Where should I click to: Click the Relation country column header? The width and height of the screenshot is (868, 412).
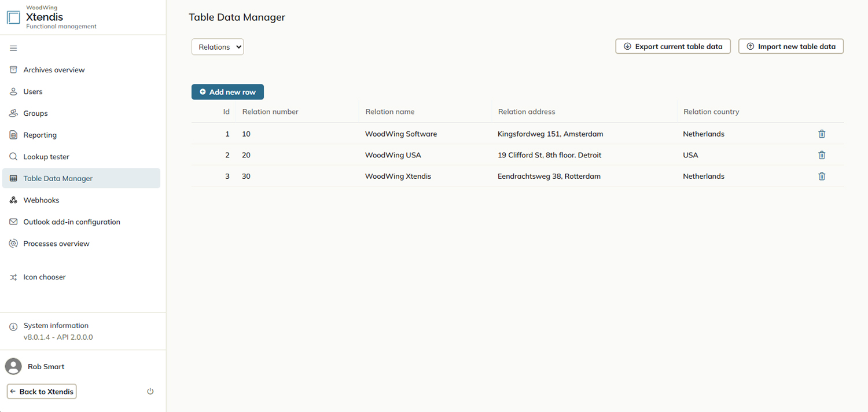tap(711, 112)
